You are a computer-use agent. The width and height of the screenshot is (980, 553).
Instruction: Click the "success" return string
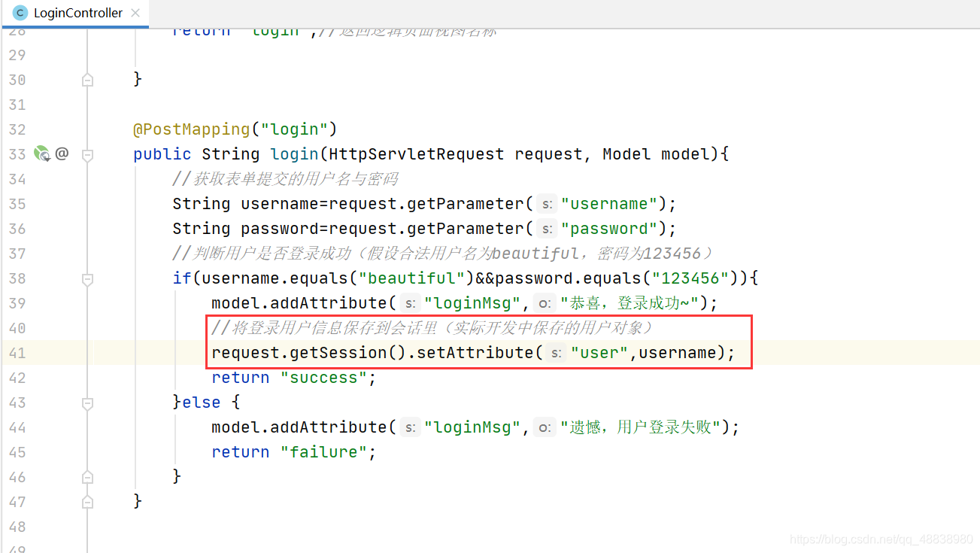(x=323, y=378)
